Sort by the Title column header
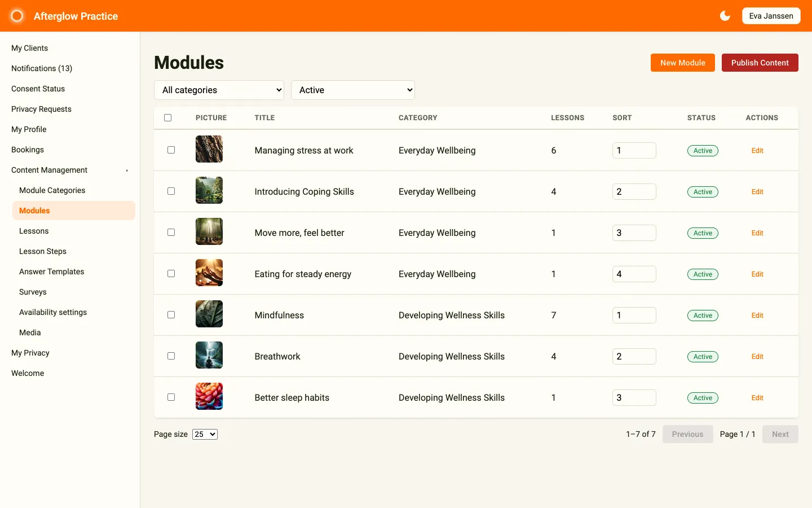Screen dimensions: 812x508 coord(264,118)
